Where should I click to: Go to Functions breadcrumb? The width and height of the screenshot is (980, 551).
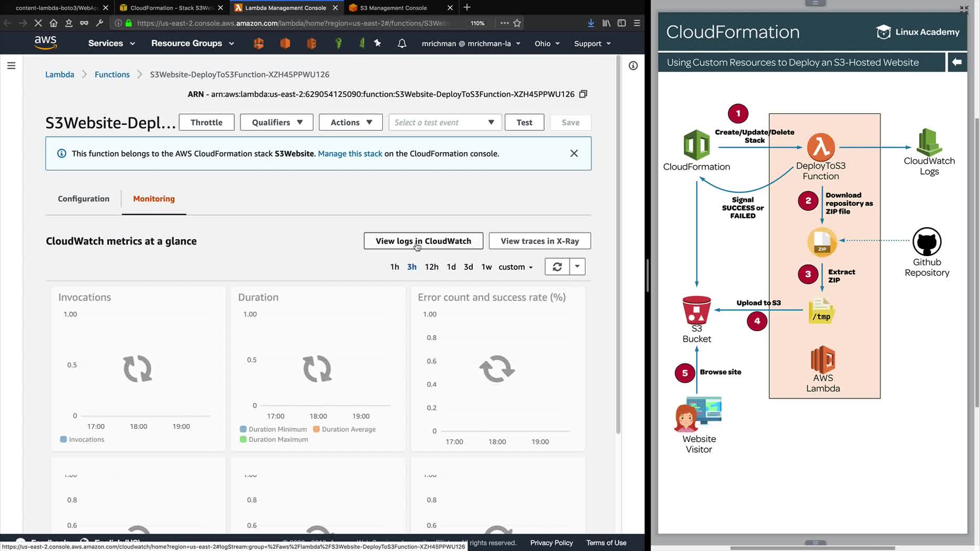[x=112, y=75]
